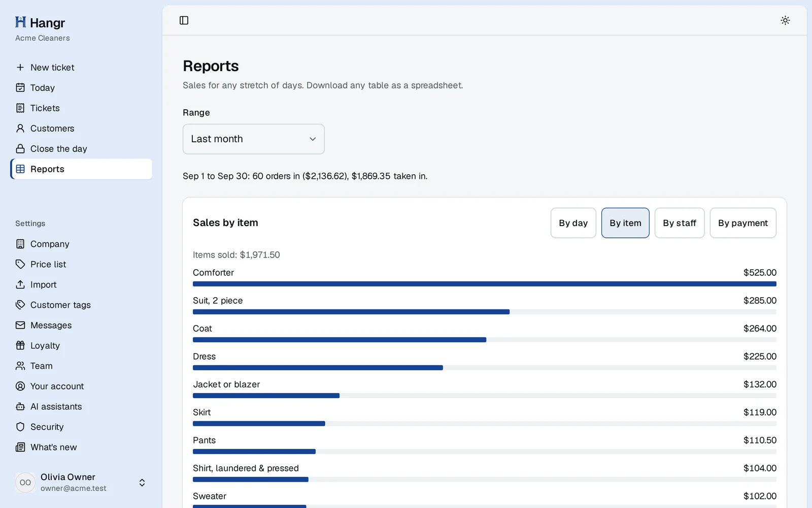Click the What's new newspaper icon
The height and width of the screenshot is (508, 812).
coord(20,447)
